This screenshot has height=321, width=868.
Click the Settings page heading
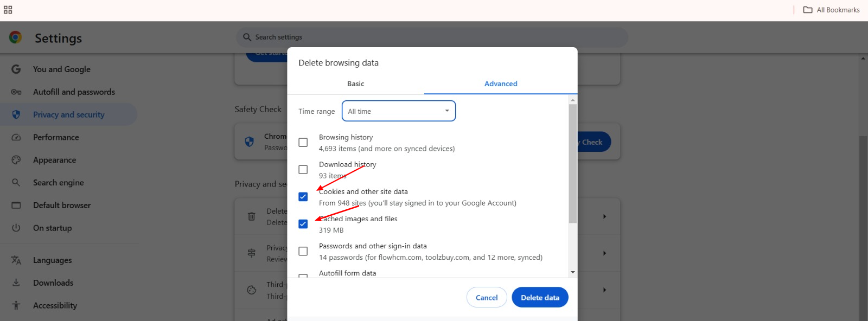pyautogui.click(x=59, y=38)
